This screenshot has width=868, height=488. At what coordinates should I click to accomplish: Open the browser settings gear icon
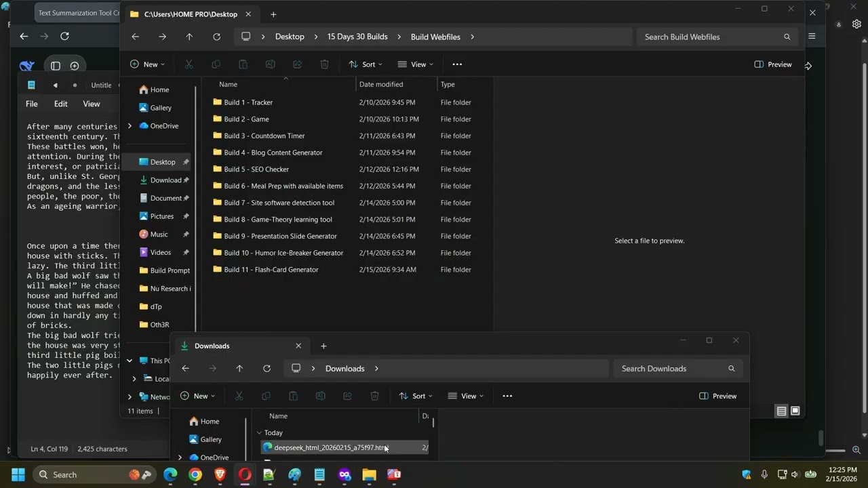(856, 24)
